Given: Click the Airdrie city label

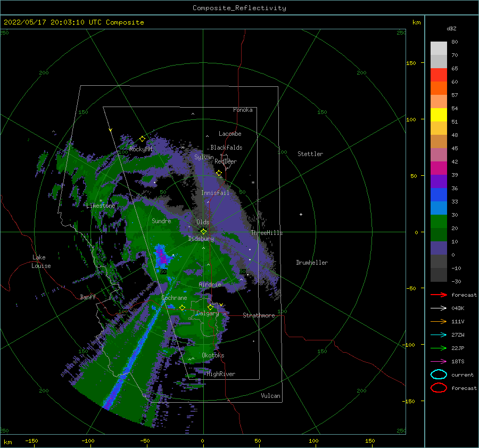Looking at the screenshot, I should (x=210, y=284).
